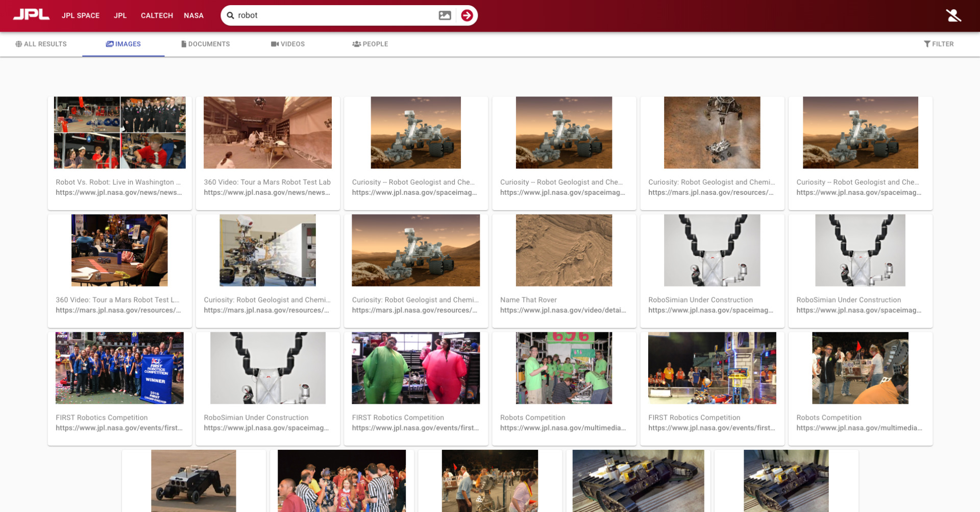The height and width of the screenshot is (512, 980).
Task: Click the "Robots Competition" title under green-shirted team
Action: [x=533, y=418]
